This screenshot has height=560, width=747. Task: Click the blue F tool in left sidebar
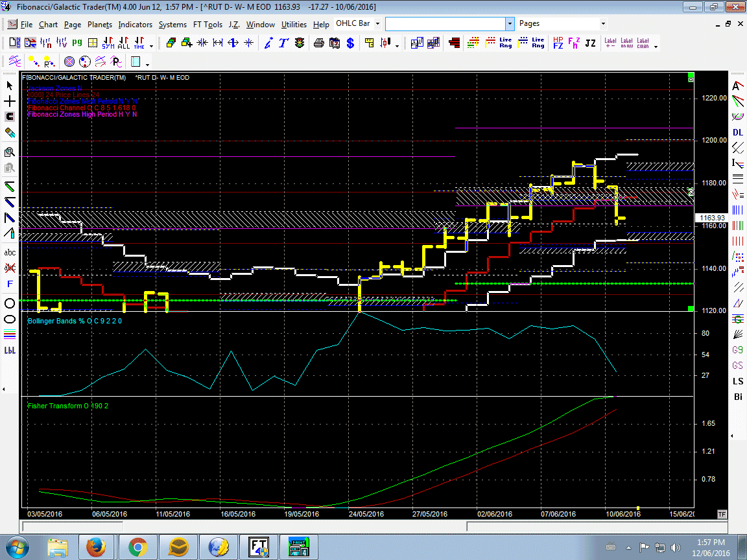coord(10,284)
